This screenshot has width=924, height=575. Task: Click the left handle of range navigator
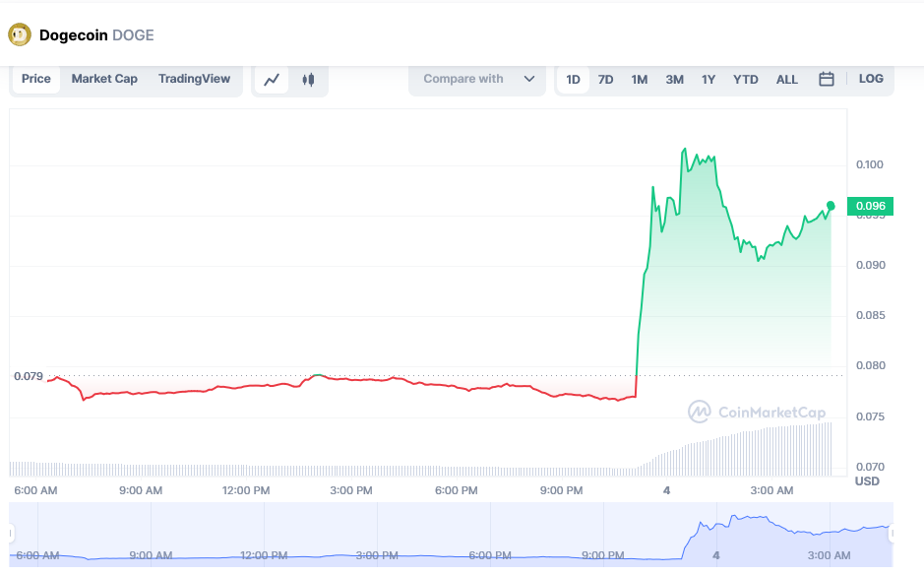point(11,534)
